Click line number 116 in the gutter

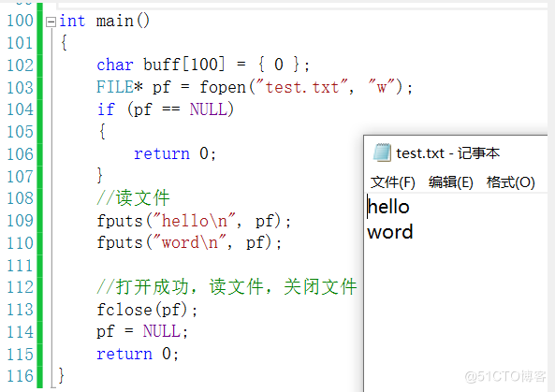pyautogui.click(x=21, y=376)
